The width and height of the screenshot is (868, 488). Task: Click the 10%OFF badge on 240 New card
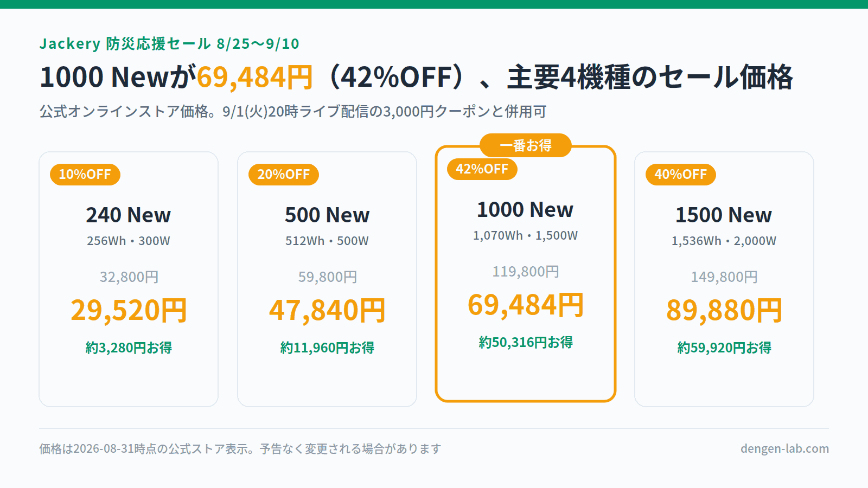(85, 175)
